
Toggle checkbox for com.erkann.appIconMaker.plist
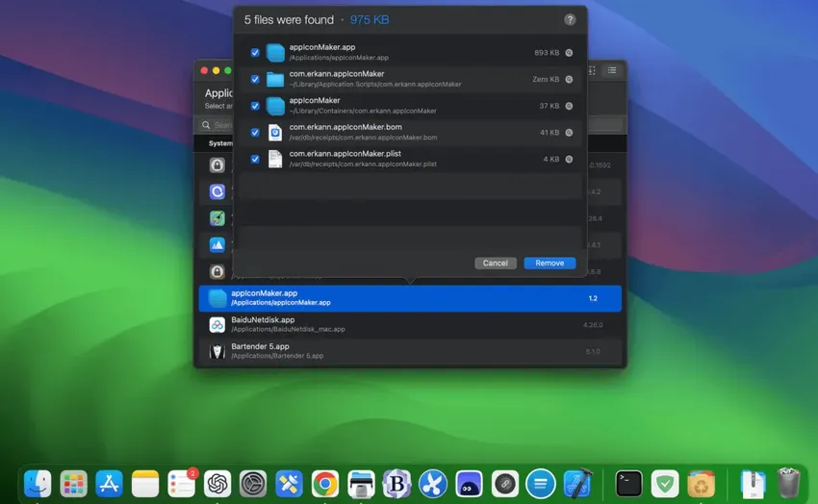(x=255, y=159)
